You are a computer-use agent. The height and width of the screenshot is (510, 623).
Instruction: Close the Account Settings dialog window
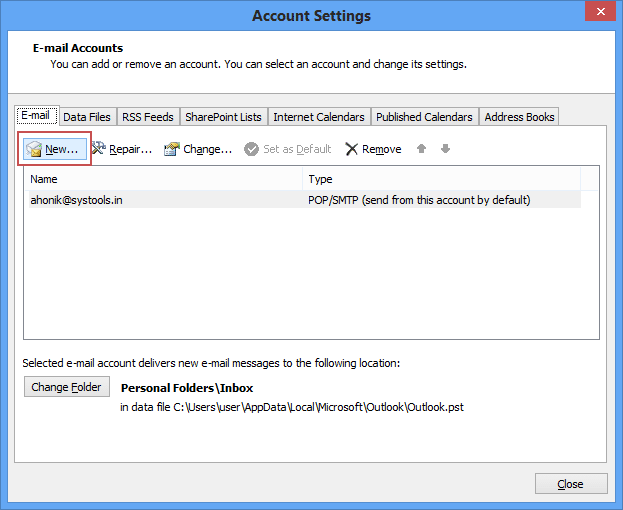599,13
